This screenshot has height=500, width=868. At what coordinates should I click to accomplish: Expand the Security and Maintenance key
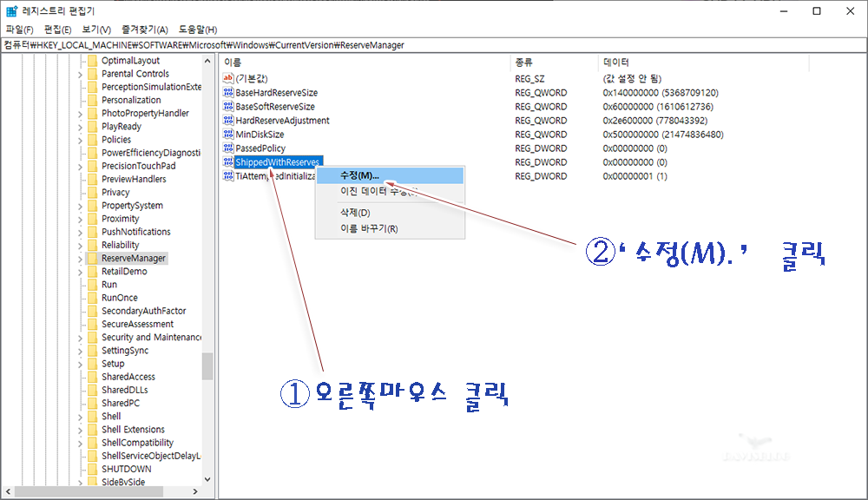pyautogui.click(x=80, y=338)
